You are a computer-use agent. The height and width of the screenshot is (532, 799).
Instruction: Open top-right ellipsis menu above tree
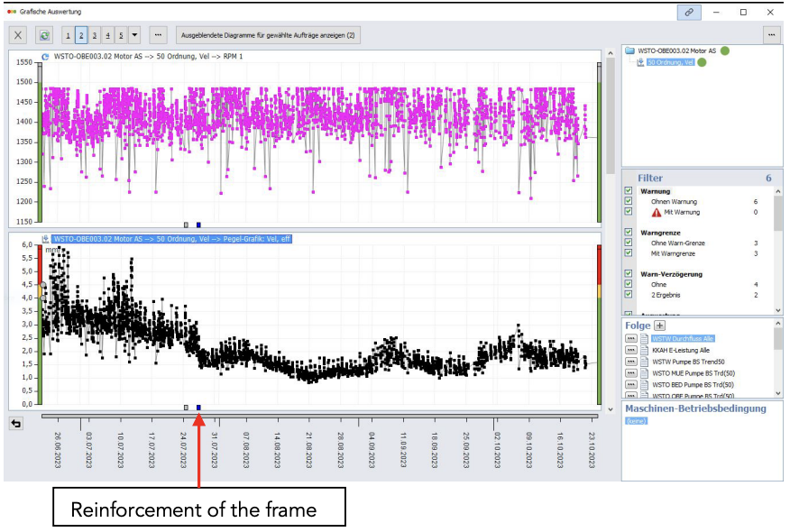tap(771, 35)
